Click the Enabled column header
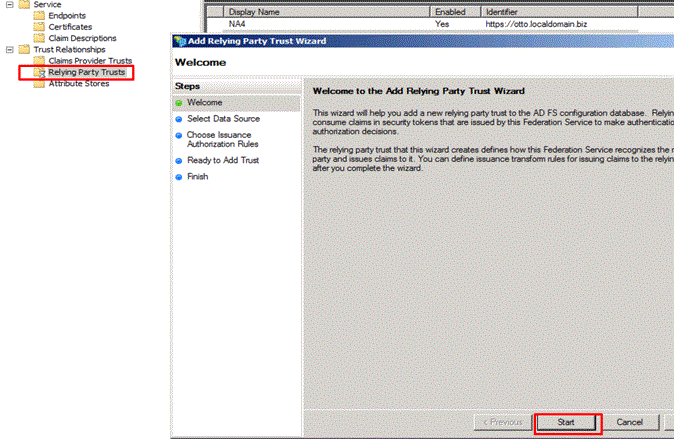The width and height of the screenshot is (674, 439). coord(452,11)
